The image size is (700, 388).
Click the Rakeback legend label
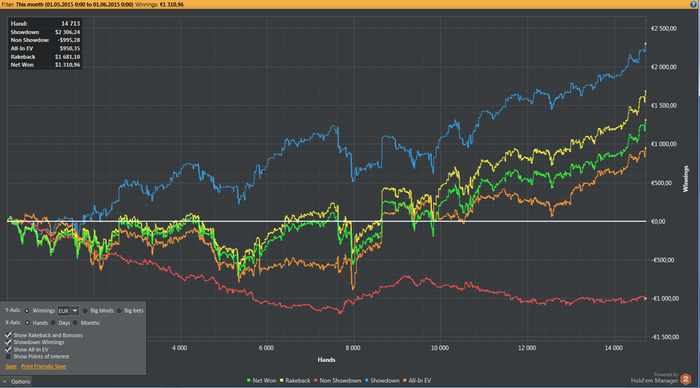tap(298, 381)
